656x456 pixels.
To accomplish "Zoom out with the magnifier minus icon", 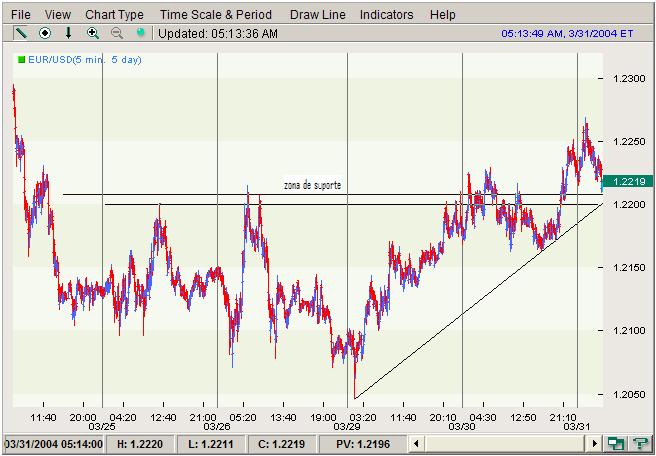I will point(117,33).
